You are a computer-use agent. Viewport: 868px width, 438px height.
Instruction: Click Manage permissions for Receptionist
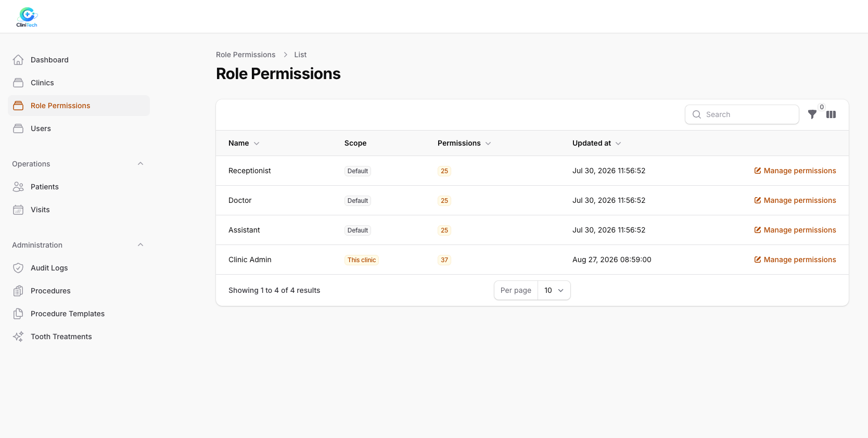pos(795,171)
